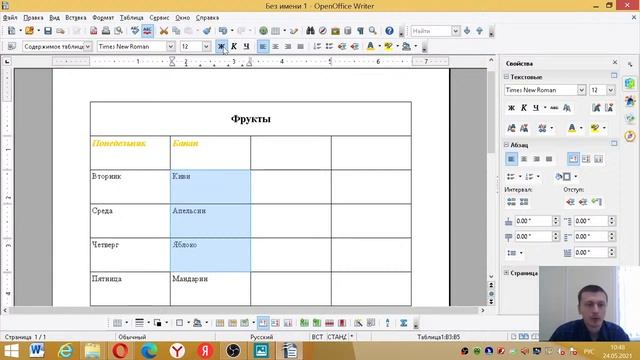The width and height of the screenshot is (640, 360).
Task: Open the Правка menu
Action: (x=33, y=18)
